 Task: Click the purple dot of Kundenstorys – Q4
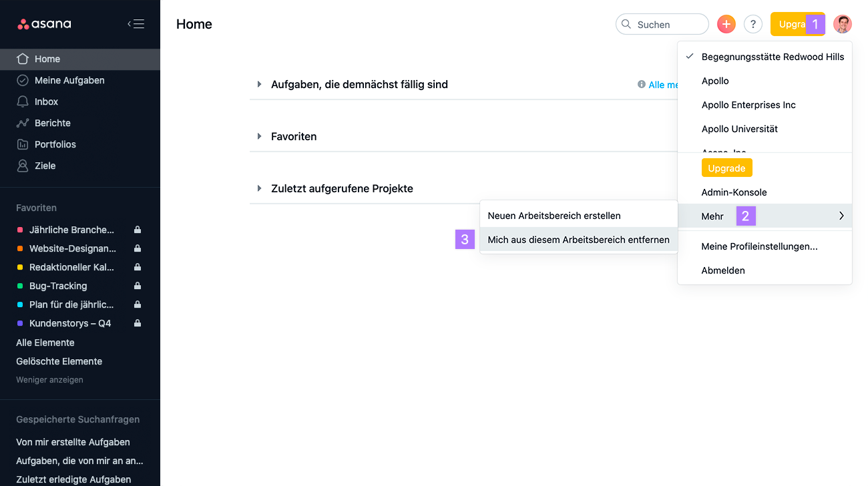pos(20,323)
